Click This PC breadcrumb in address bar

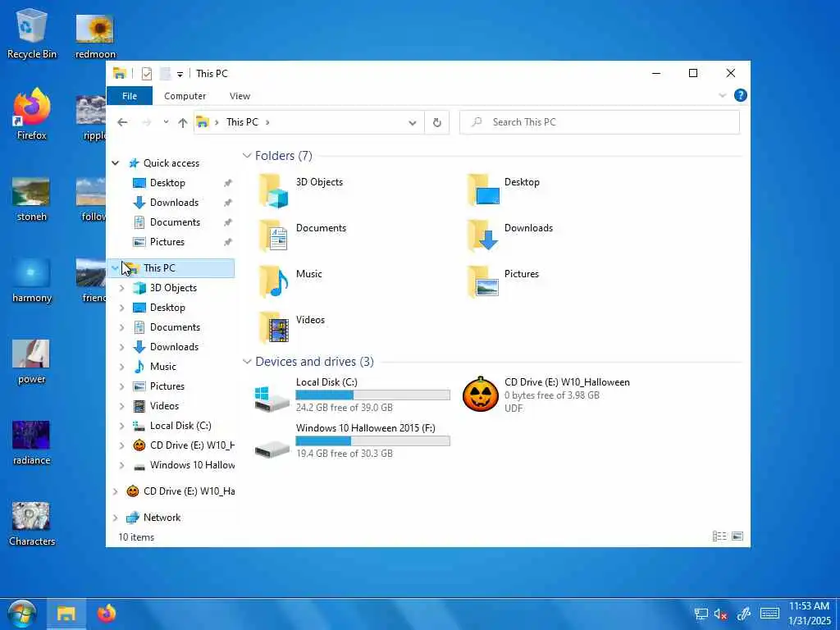pyautogui.click(x=242, y=122)
